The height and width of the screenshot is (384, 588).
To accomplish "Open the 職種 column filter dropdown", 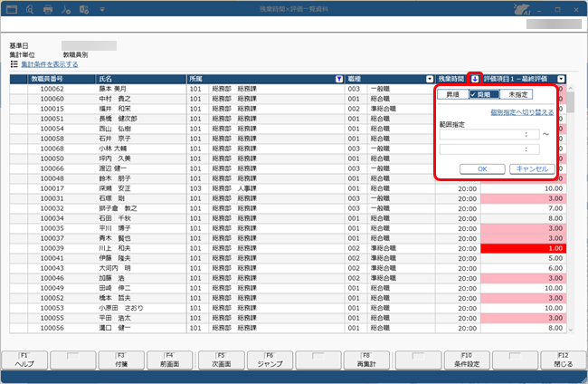I will coord(430,79).
